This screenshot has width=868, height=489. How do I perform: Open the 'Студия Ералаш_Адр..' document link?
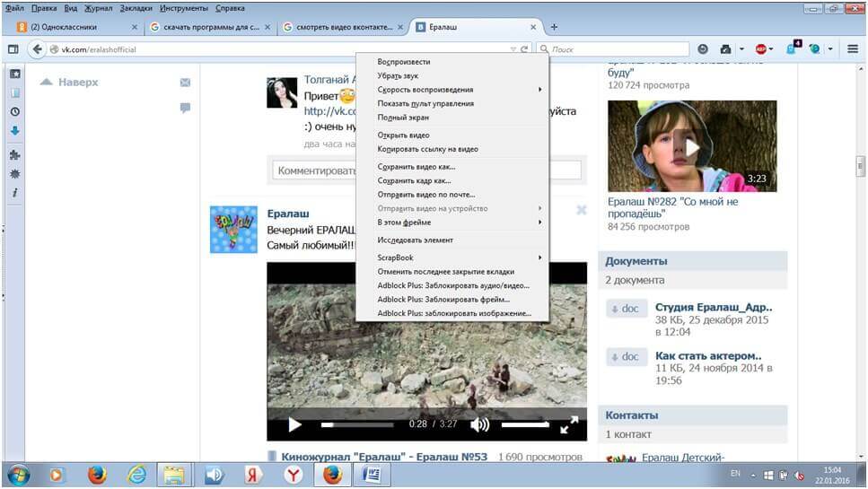tap(714, 308)
